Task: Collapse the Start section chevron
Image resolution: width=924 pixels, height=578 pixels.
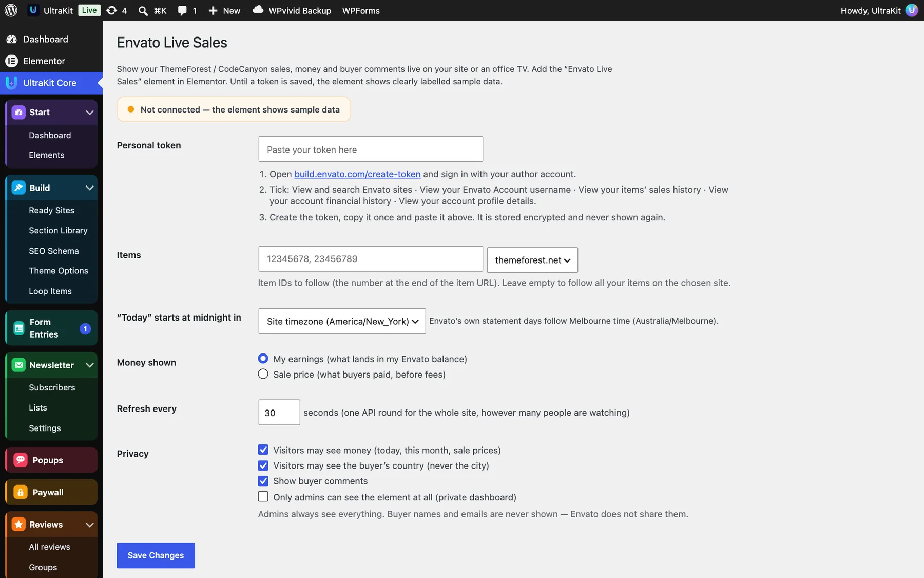Action: 90,113
